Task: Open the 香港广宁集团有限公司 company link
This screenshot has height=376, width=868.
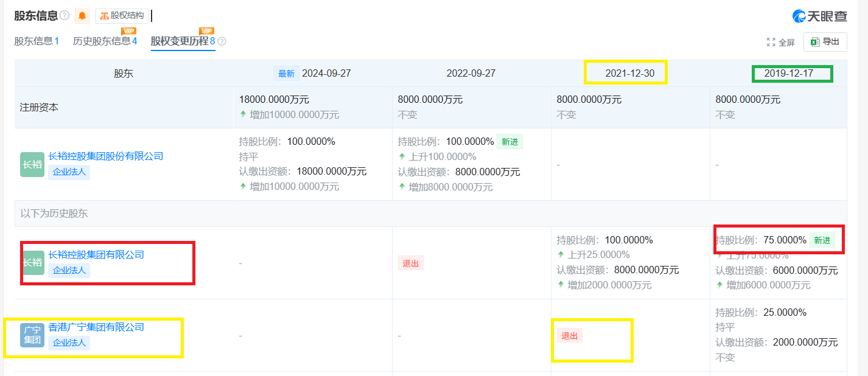Action: coord(96,327)
